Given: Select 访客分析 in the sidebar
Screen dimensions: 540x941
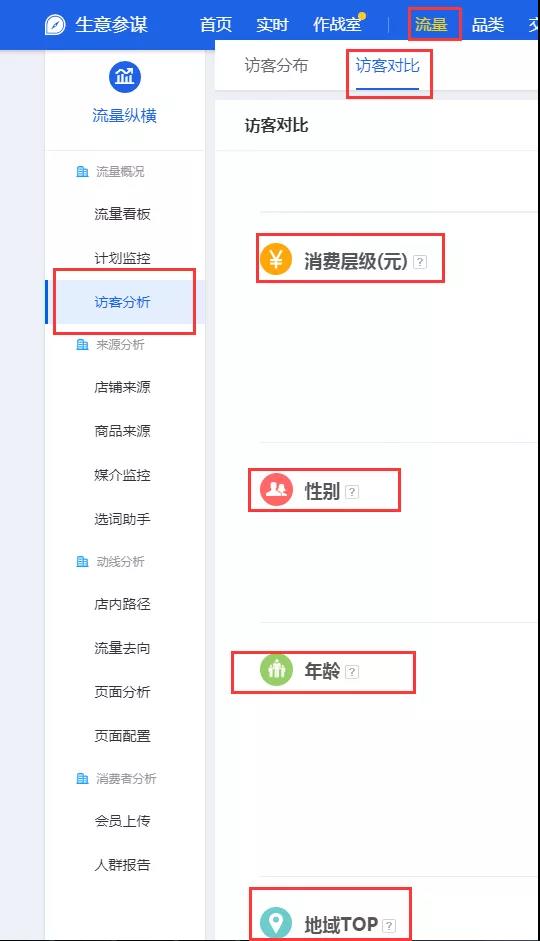Looking at the screenshot, I should (122, 302).
